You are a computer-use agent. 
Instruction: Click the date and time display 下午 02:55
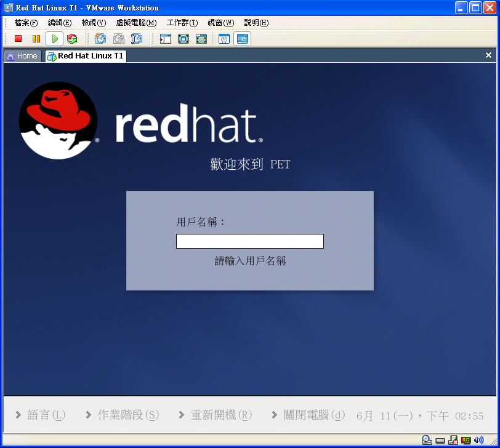(420, 416)
